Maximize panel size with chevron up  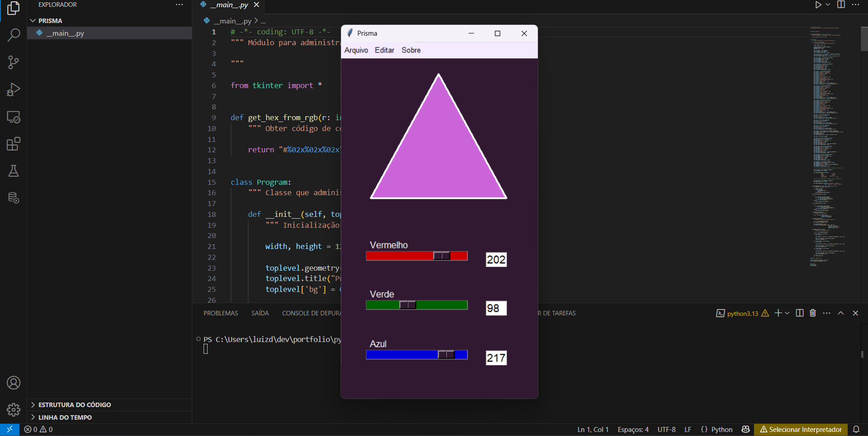pos(841,313)
